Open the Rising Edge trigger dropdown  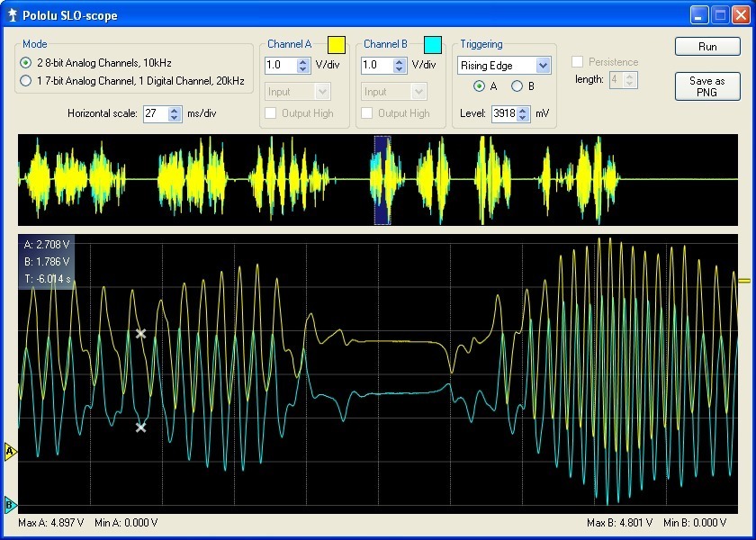(542, 66)
